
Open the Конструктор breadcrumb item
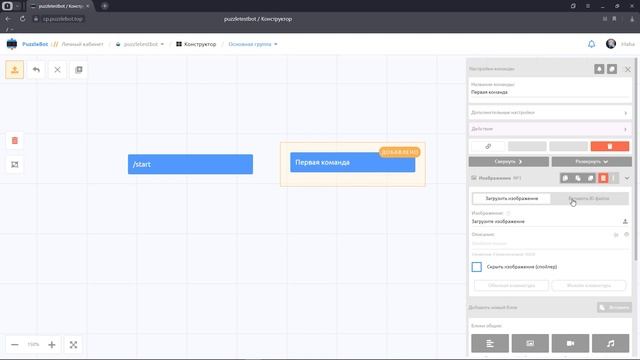tap(196, 44)
